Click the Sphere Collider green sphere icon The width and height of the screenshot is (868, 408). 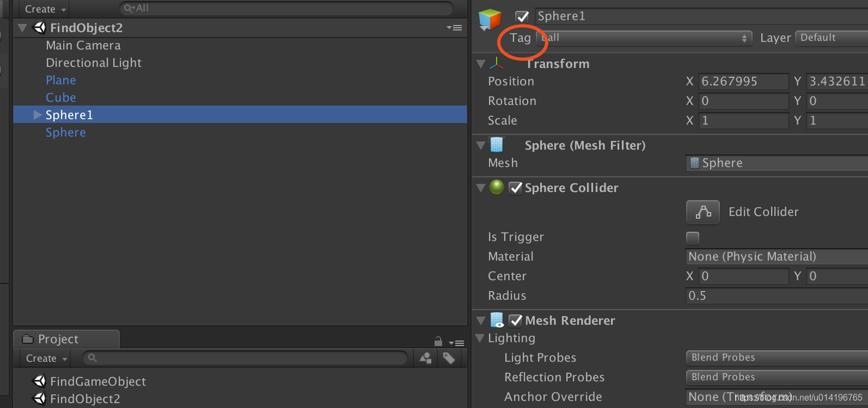[497, 187]
